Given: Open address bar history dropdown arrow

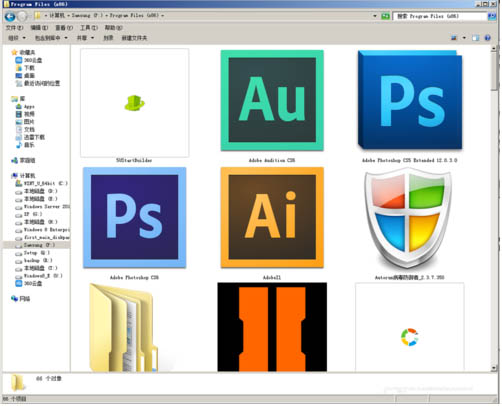Looking at the screenshot, I should 375,16.
